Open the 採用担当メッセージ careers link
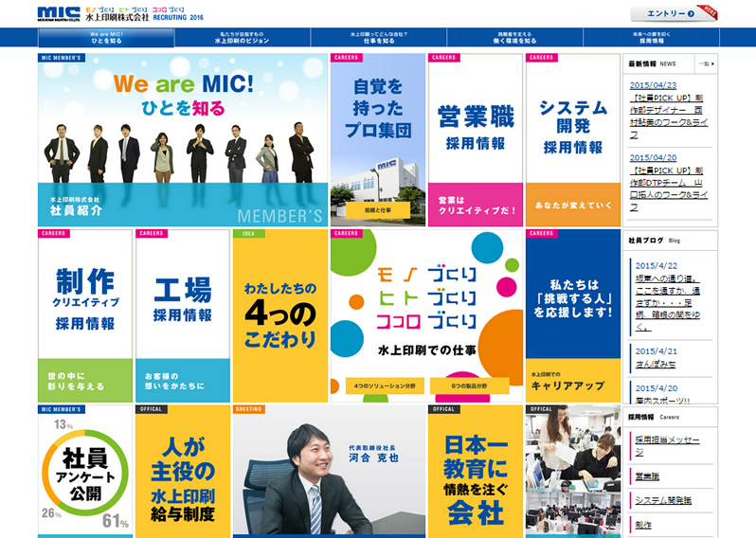 [667, 445]
